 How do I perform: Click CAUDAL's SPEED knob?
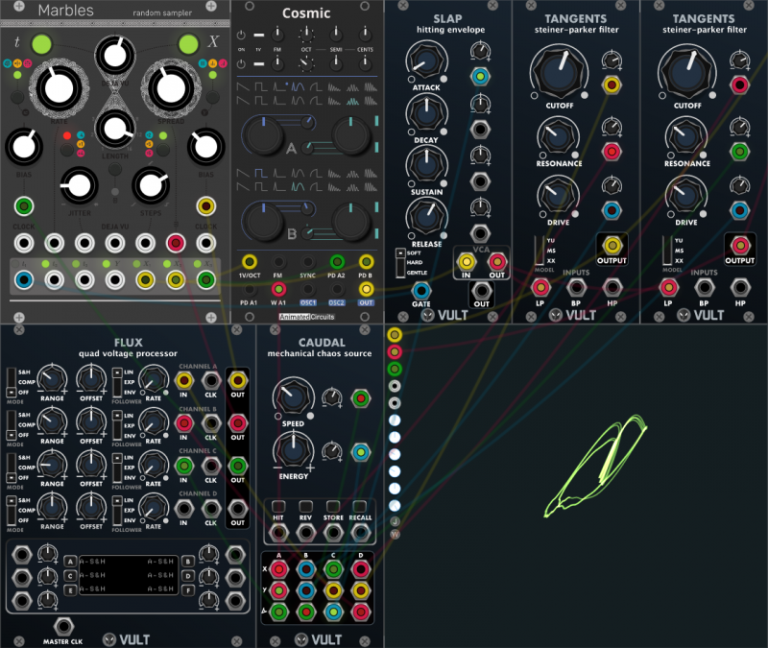293,397
